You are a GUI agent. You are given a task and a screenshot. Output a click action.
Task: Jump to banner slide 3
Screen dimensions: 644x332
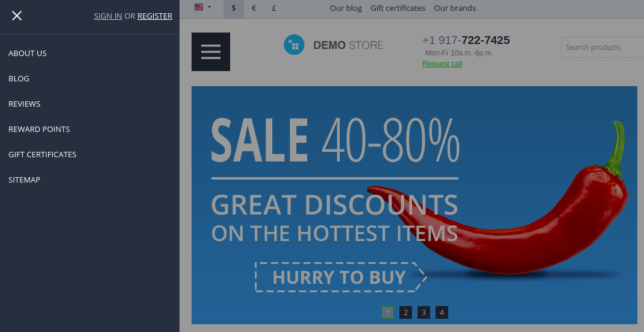click(424, 312)
